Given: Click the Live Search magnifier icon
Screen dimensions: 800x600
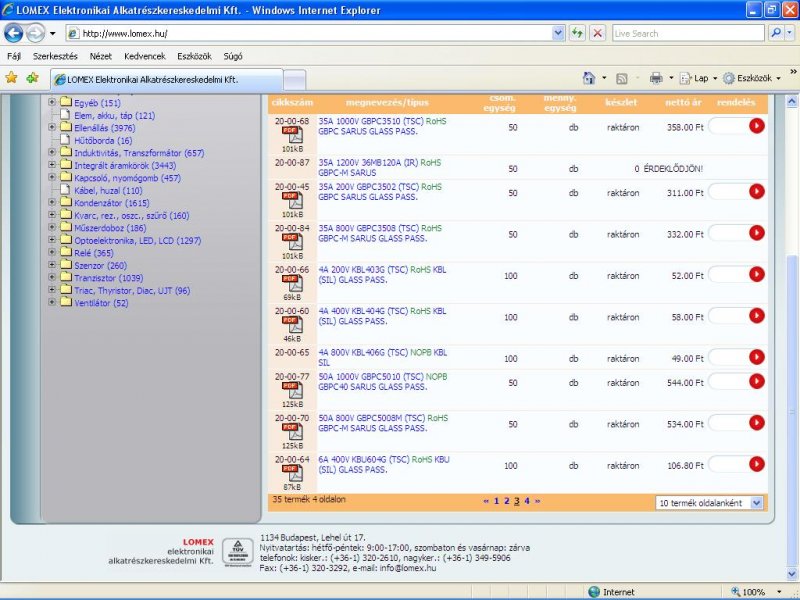Looking at the screenshot, I should (x=776, y=34).
